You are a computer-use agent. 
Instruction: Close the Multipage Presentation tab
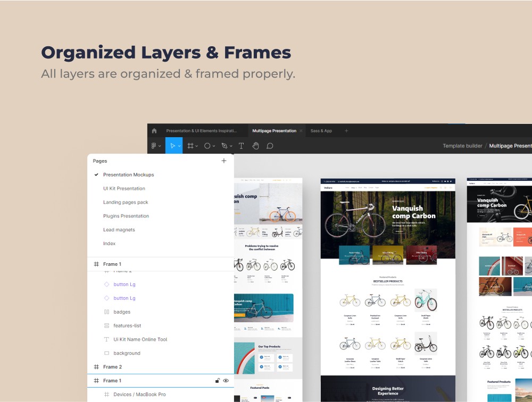pyautogui.click(x=301, y=131)
